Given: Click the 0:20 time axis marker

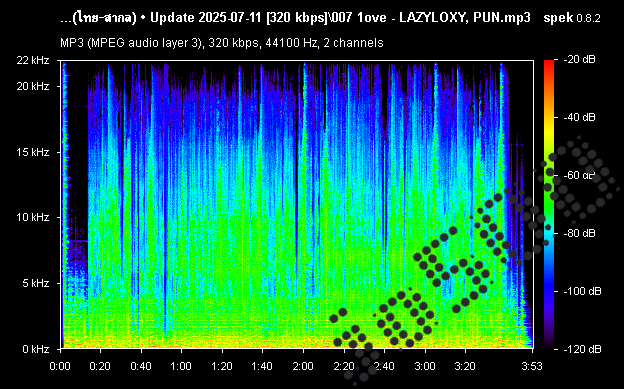Looking at the screenshot, I should pyautogui.click(x=101, y=366).
